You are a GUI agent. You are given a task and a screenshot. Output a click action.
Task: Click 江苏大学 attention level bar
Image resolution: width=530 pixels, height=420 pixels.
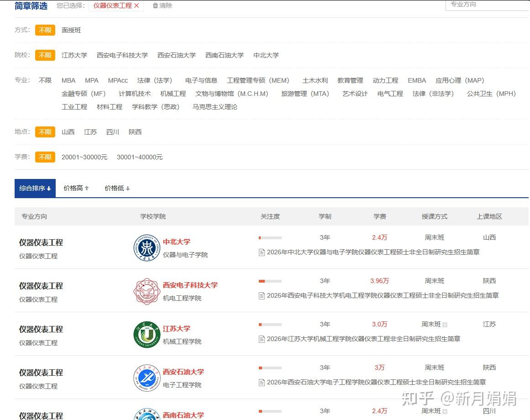[x=270, y=325]
